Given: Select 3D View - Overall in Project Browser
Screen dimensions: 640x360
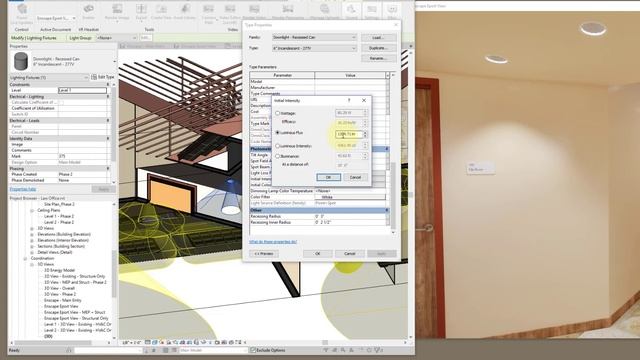Looking at the screenshot, I should [59, 288].
